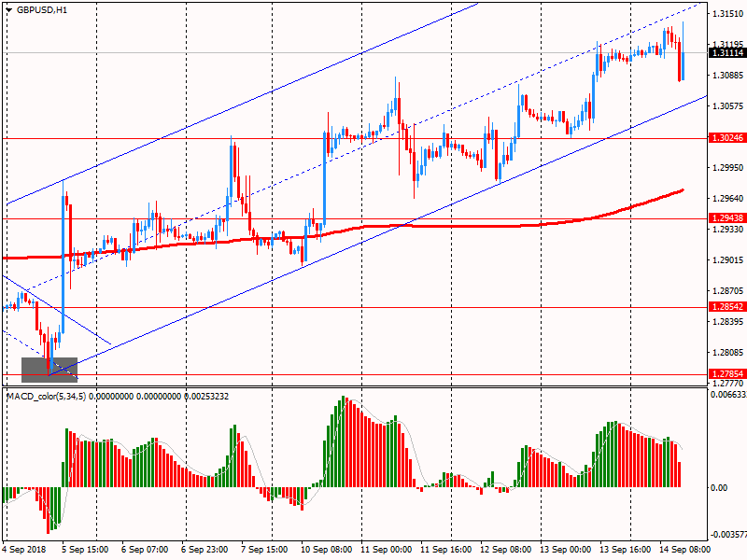
Task: Click the time axis label 4 Sep 2018
Action: pyautogui.click(x=24, y=550)
